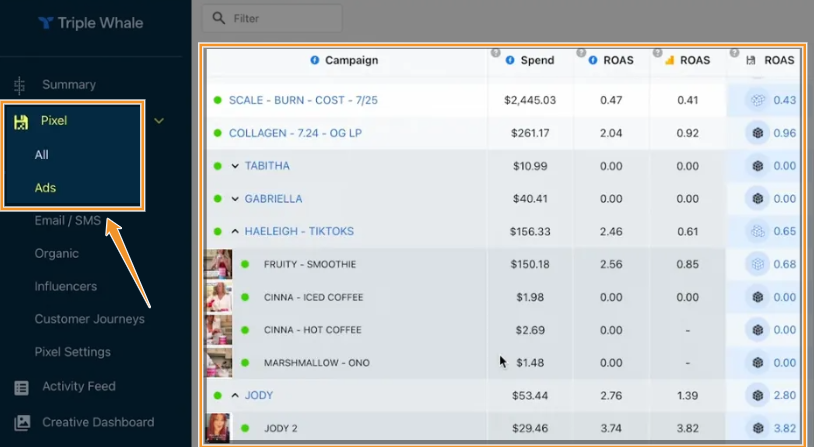Click the Activity Feed icon
Image resolution: width=814 pixels, height=447 pixels.
(x=21, y=387)
